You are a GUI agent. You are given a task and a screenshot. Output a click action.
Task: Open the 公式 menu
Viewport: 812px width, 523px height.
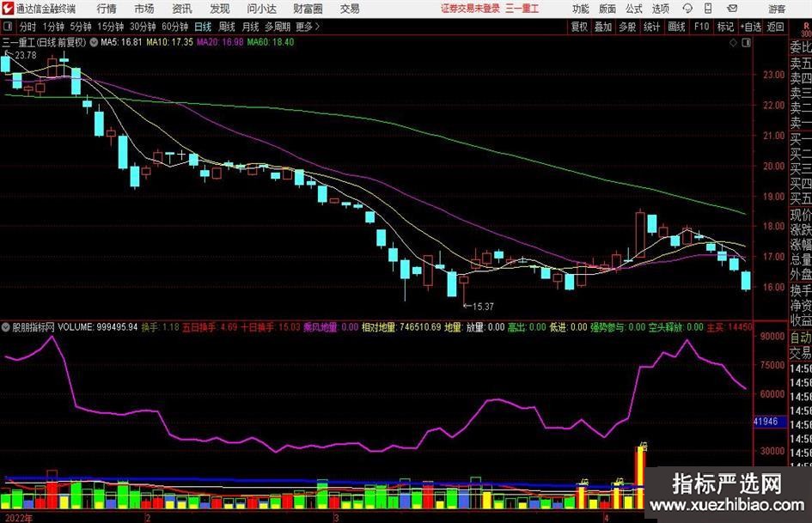pyautogui.click(x=633, y=9)
